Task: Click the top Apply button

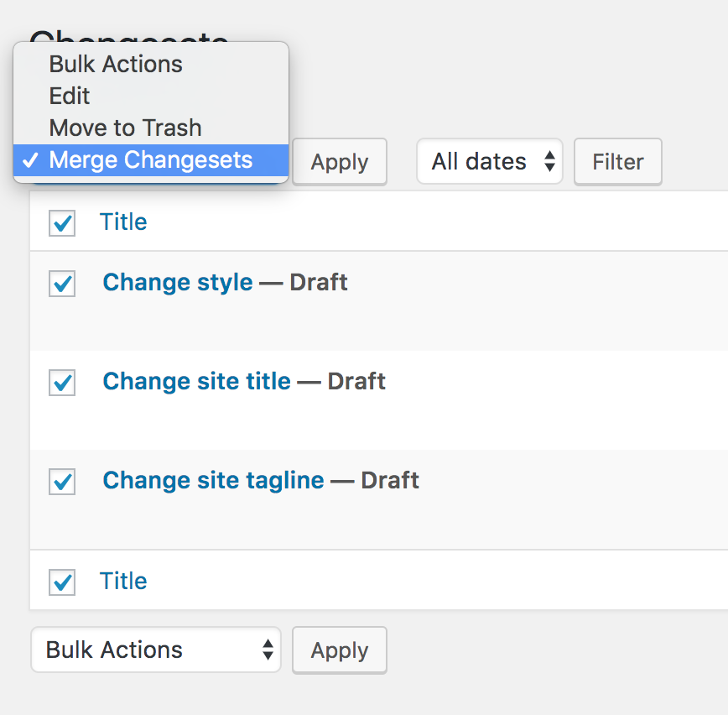Action: 339,162
